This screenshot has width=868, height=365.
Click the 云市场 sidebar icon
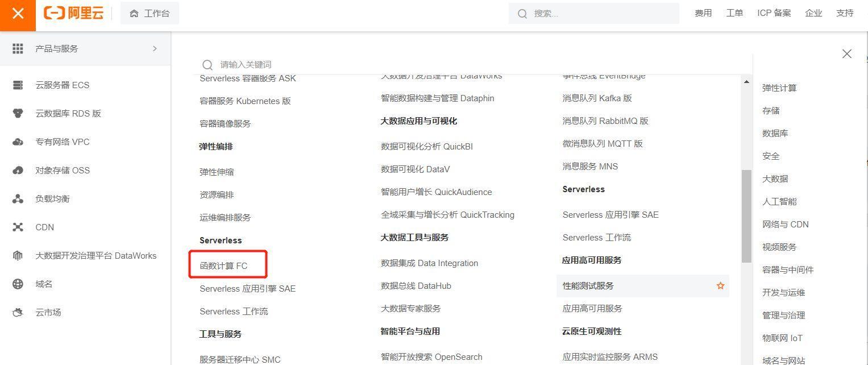point(18,313)
